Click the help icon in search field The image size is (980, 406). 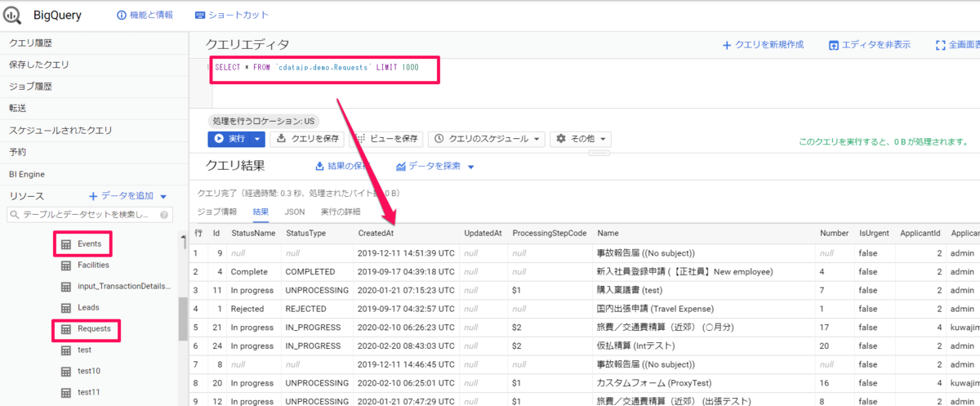click(x=164, y=215)
